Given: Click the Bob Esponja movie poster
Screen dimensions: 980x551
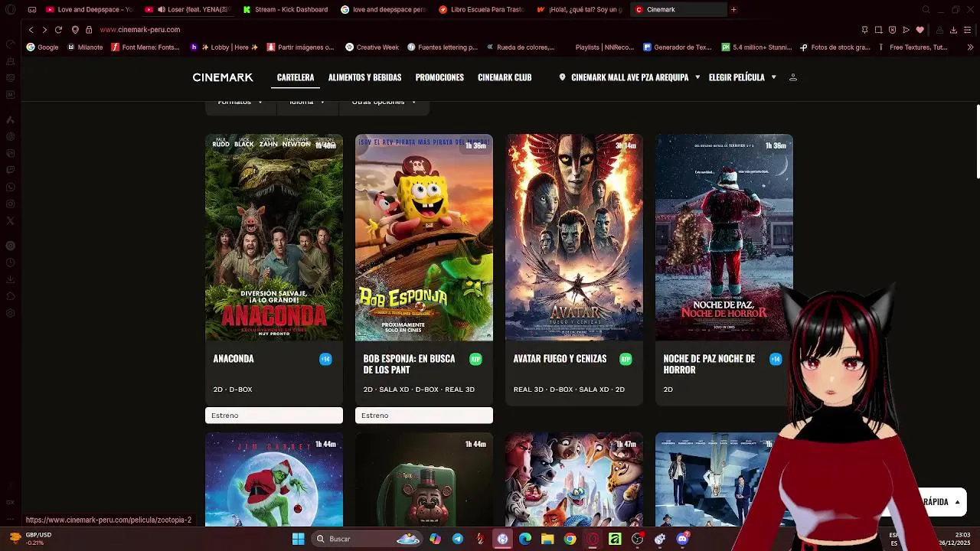Looking at the screenshot, I should pyautogui.click(x=424, y=237).
